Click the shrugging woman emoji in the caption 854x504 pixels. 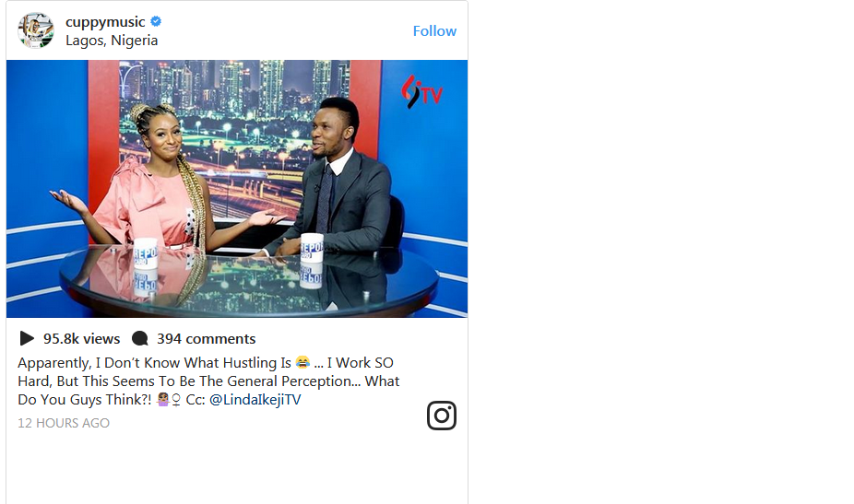[163, 400]
